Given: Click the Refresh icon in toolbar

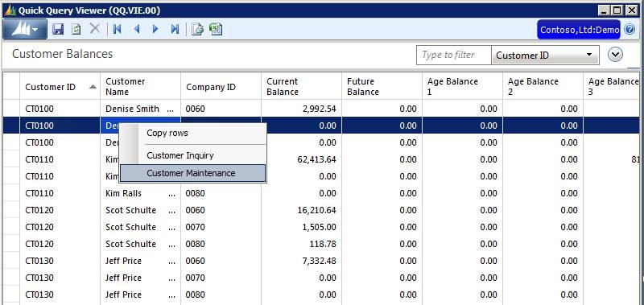Looking at the screenshot, I should [x=76, y=29].
